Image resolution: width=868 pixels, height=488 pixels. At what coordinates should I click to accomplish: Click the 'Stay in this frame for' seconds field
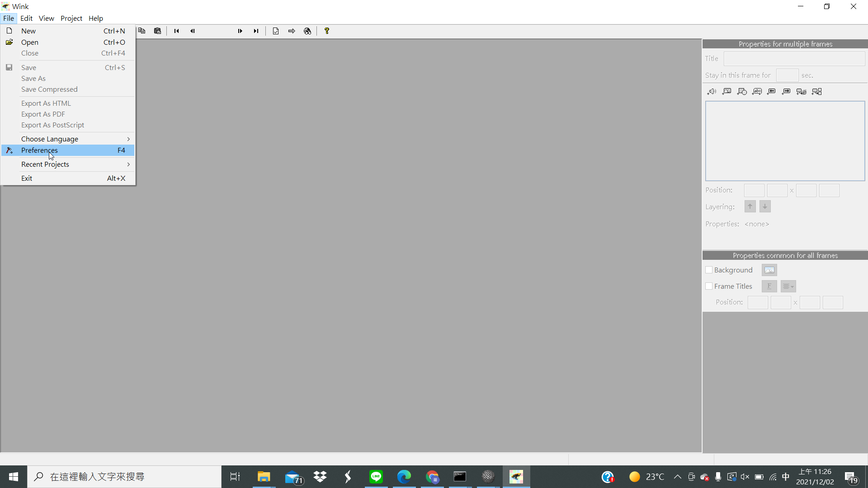pos(787,75)
